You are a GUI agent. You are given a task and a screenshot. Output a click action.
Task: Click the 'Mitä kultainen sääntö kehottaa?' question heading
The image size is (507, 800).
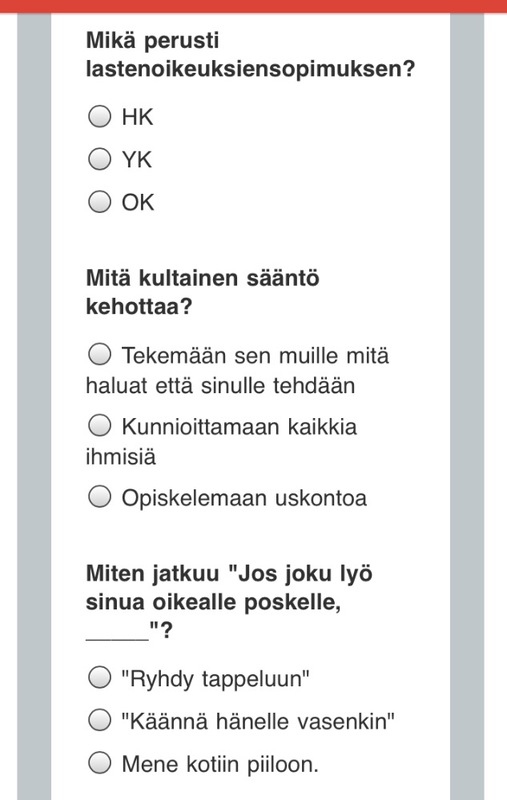[x=202, y=292]
